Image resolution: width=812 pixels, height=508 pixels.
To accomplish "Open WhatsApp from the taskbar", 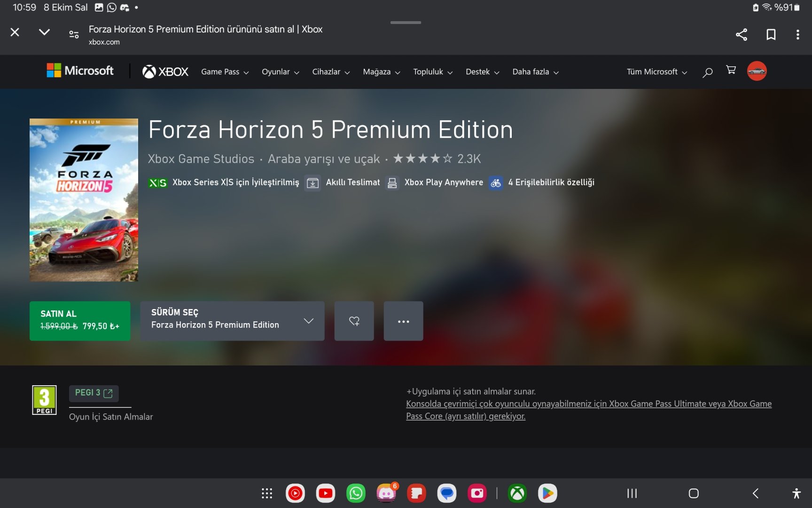I will (x=356, y=493).
